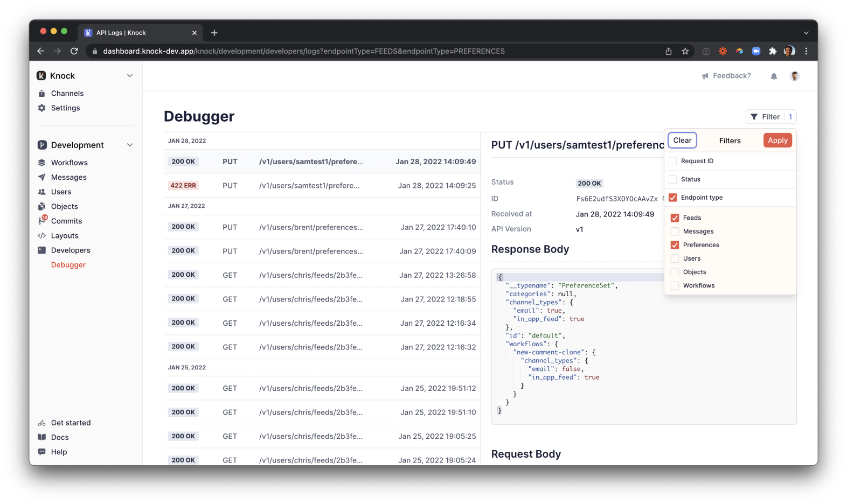The image size is (847, 504).
Task: Uncheck the Preferences endpoint checkbox
Action: 675,245
